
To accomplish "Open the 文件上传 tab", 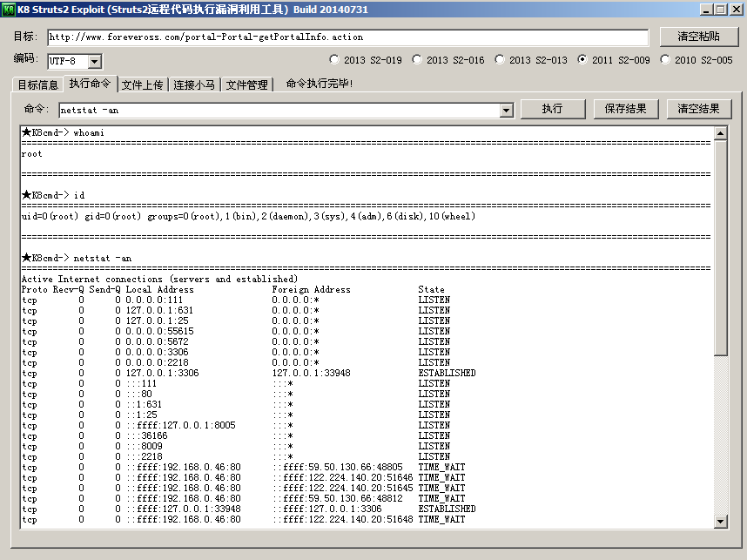I will pos(142,84).
